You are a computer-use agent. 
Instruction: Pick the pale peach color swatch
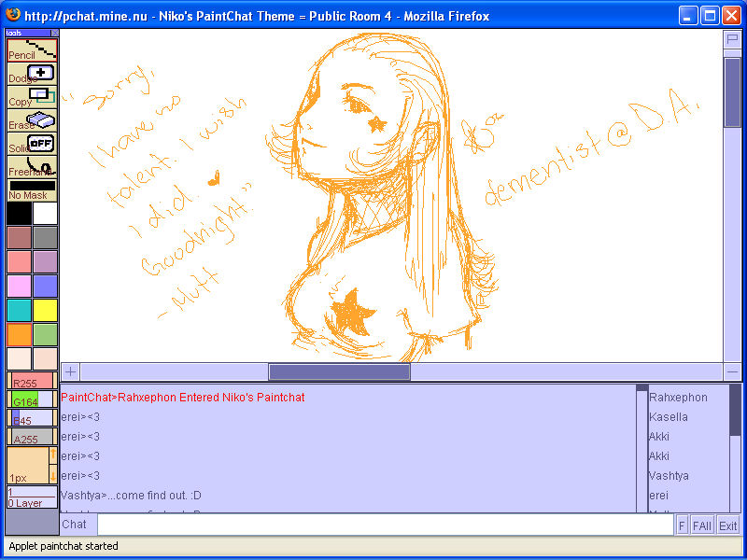pyautogui.click(x=45, y=359)
